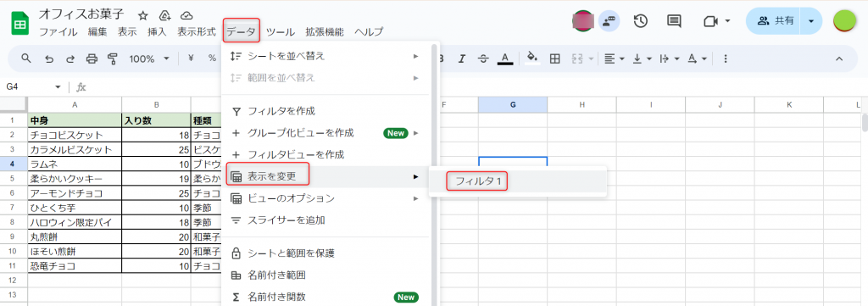This screenshot has height=306, width=868.
Task: Select 名前付き範囲 menu item
Action: [325, 275]
